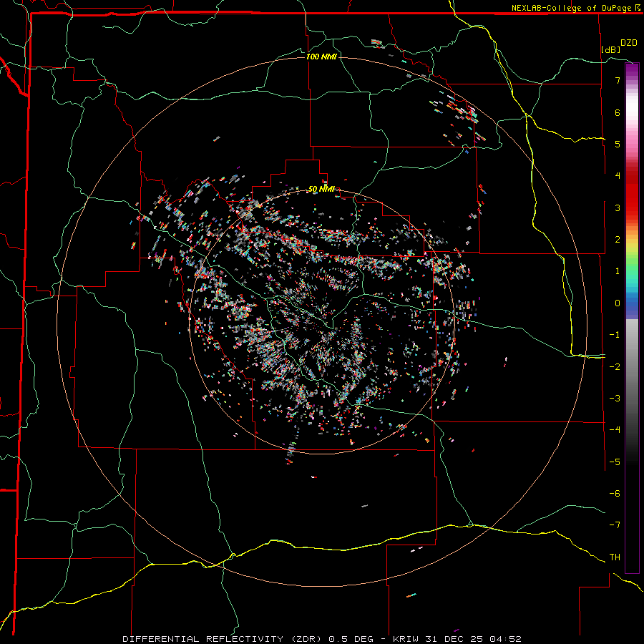Click the -7 value on the color scale
Image resolution: width=644 pixels, height=644 pixels.
(x=615, y=525)
